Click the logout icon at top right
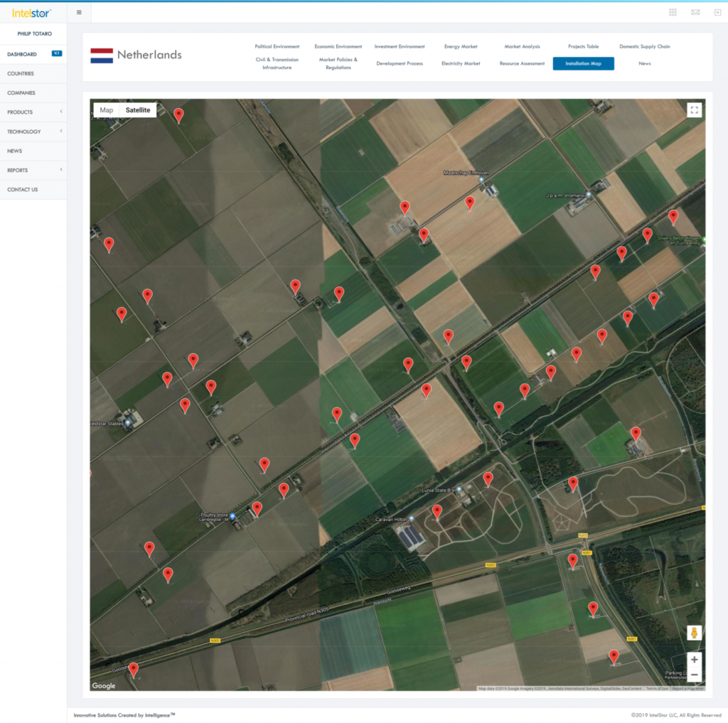Screen dimensions: 728x723 (x=716, y=11)
